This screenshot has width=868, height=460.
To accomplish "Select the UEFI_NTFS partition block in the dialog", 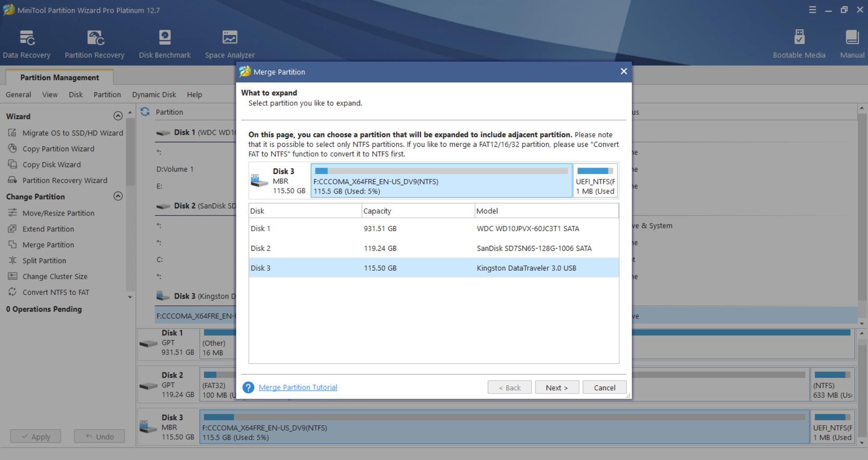I will click(595, 181).
